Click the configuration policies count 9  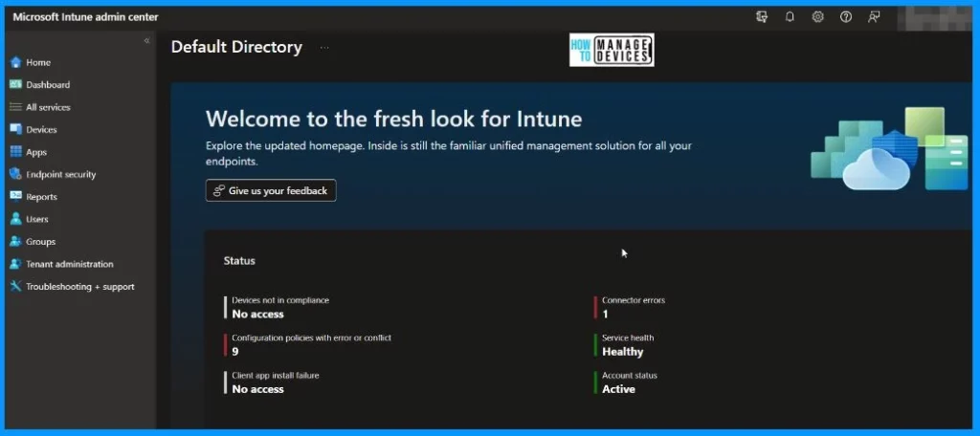(x=235, y=352)
